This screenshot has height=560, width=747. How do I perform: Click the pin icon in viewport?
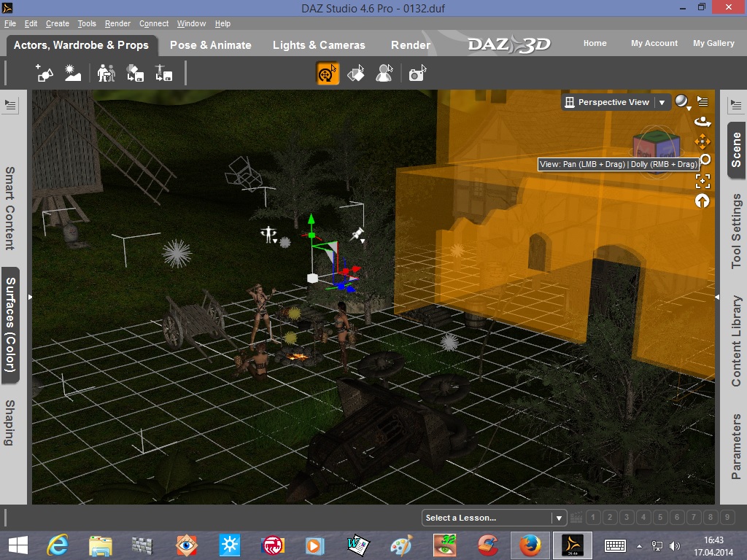357,234
